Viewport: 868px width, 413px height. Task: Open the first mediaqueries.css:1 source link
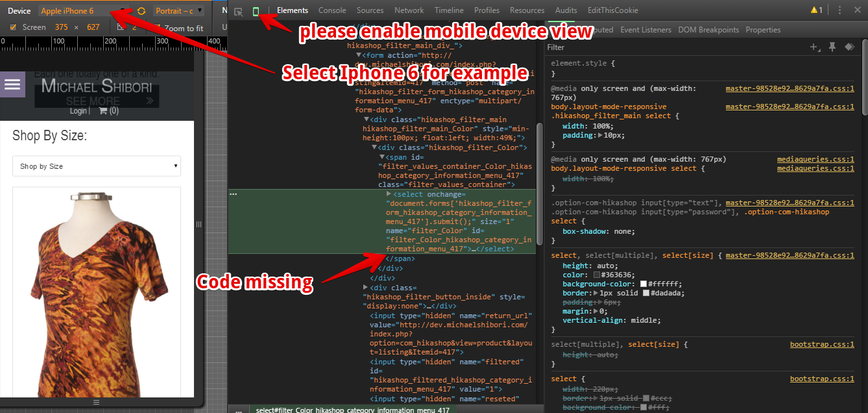pyautogui.click(x=815, y=159)
